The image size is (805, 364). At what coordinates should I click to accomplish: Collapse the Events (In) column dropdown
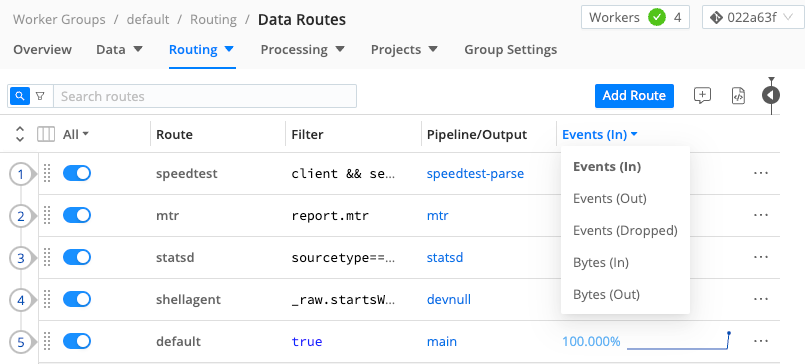(600, 135)
